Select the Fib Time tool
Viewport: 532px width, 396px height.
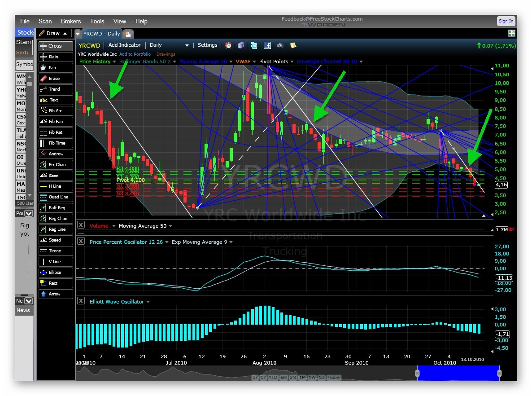[x=56, y=143]
